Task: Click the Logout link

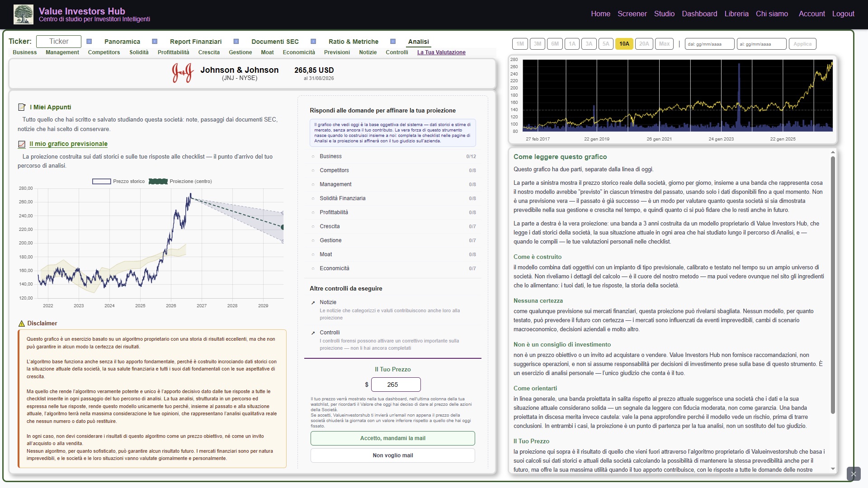Action: [843, 14]
